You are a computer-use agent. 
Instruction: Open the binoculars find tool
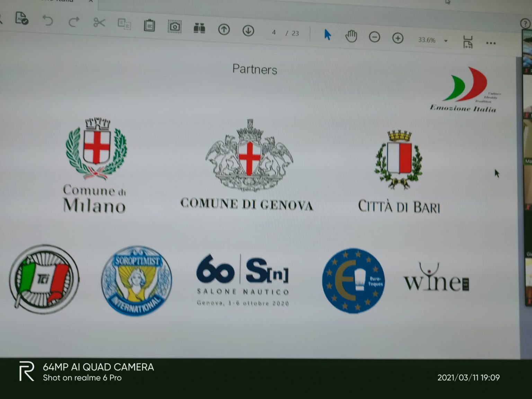click(x=199, y=28)
